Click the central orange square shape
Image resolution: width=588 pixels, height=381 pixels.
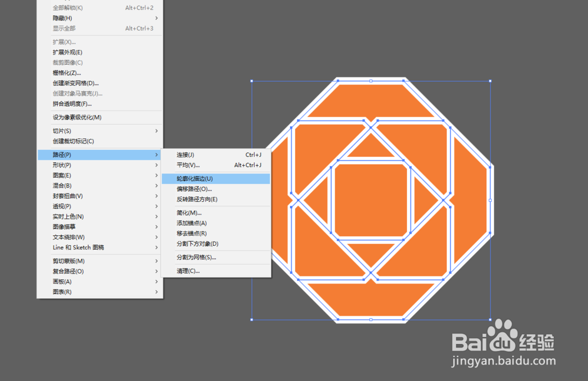pos(371,200)
